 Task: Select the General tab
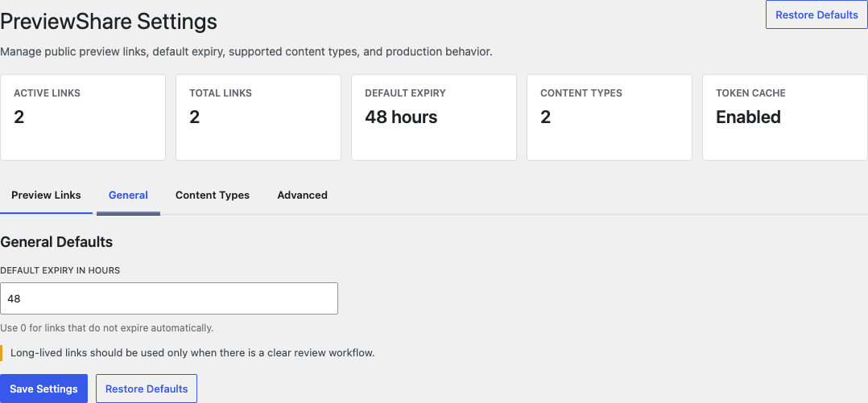pyautogui.click(x=129, y=195)
